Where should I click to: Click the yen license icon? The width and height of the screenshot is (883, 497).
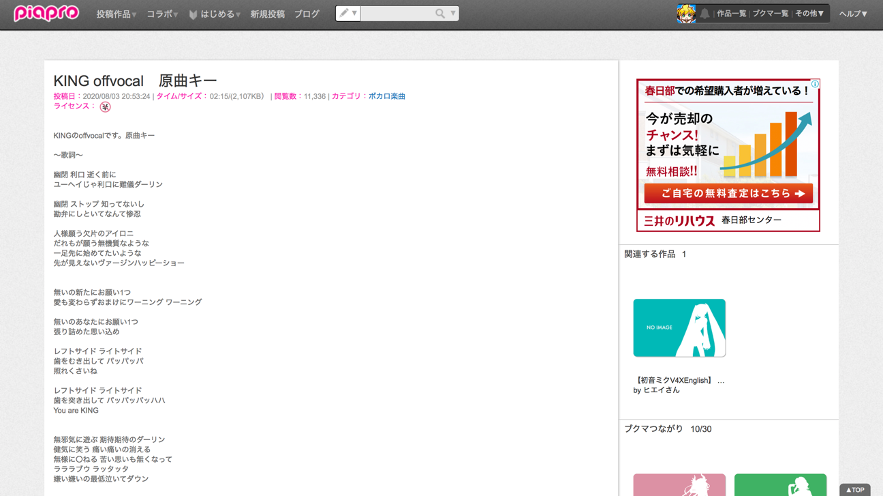coord(105,107)
